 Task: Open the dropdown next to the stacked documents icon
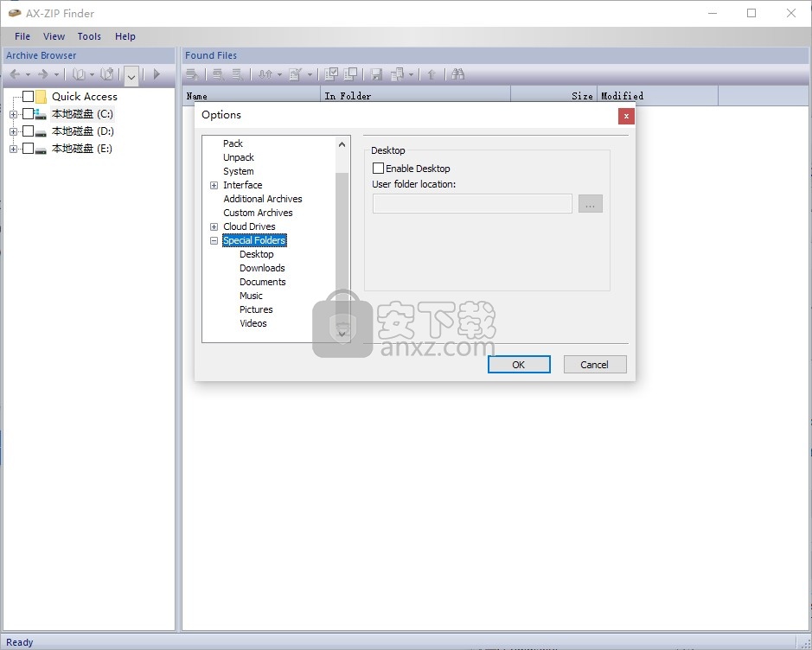[411, 75]
